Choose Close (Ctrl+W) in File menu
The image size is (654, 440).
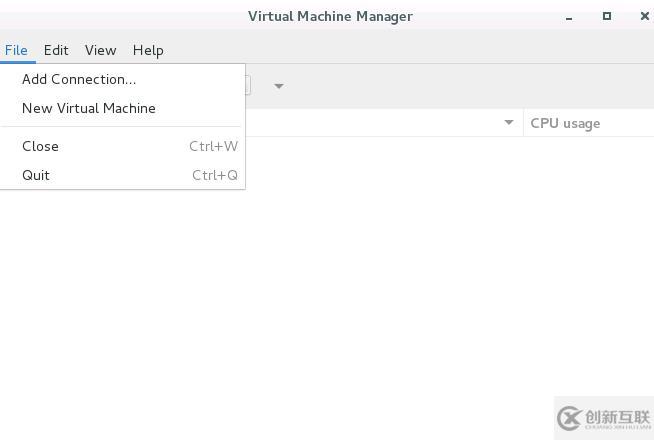41,146
